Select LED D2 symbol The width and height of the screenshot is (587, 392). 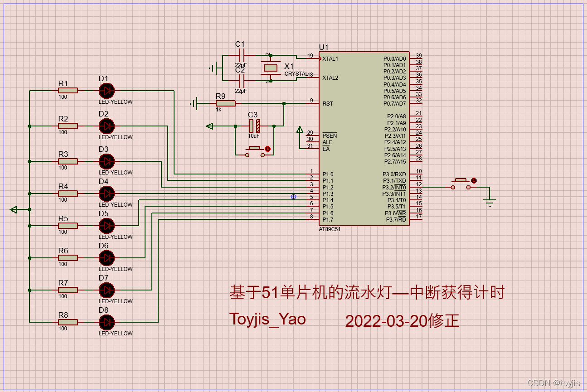[x=107, y=126]
